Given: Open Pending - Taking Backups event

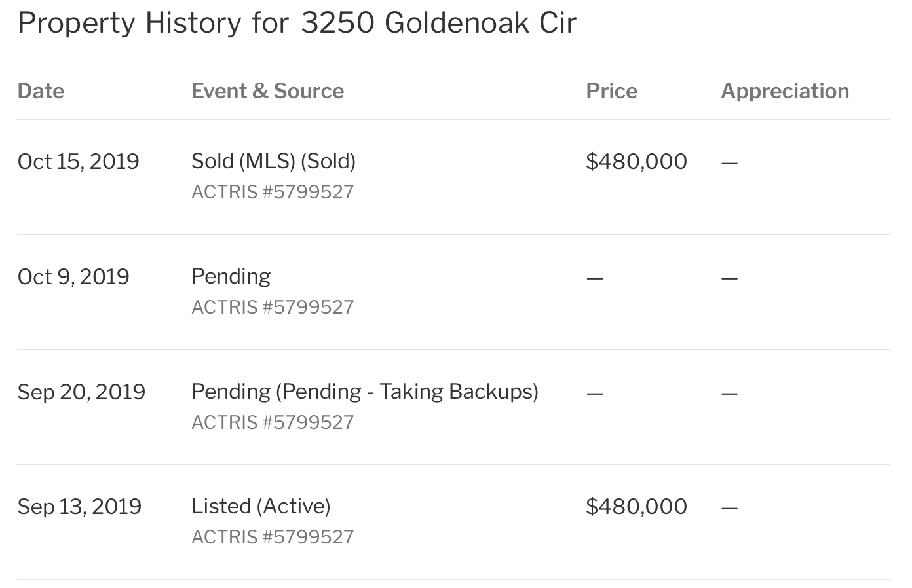Looking at the screenshot, I should 365,392.
